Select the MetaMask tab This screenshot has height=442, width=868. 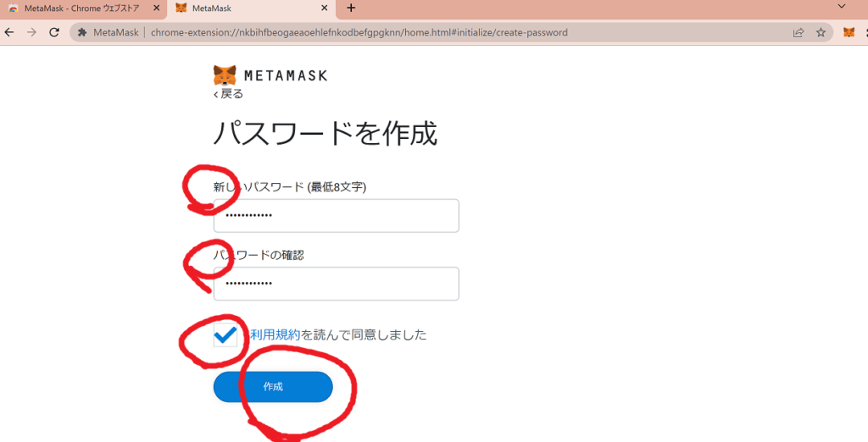(251, 8)
